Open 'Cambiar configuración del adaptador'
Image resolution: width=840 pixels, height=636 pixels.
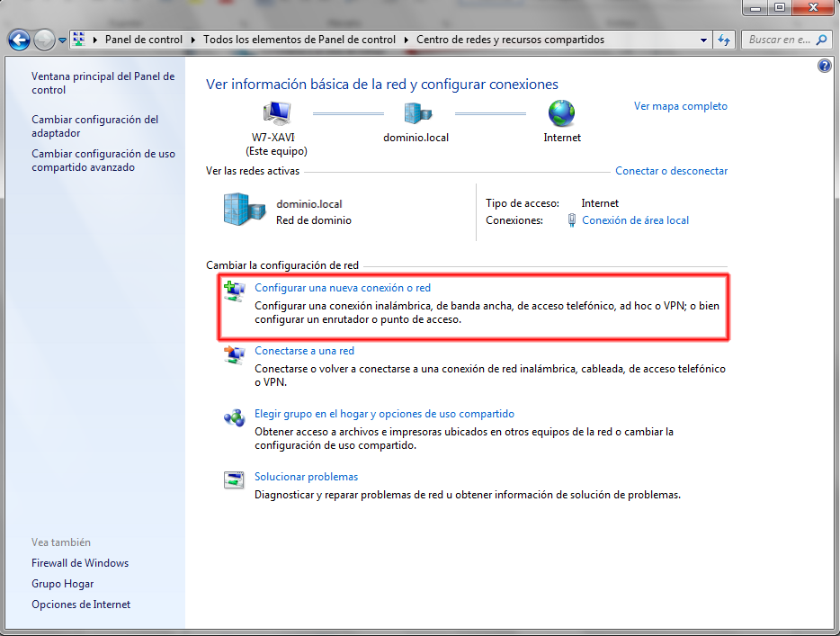click(x=94, y=126)
